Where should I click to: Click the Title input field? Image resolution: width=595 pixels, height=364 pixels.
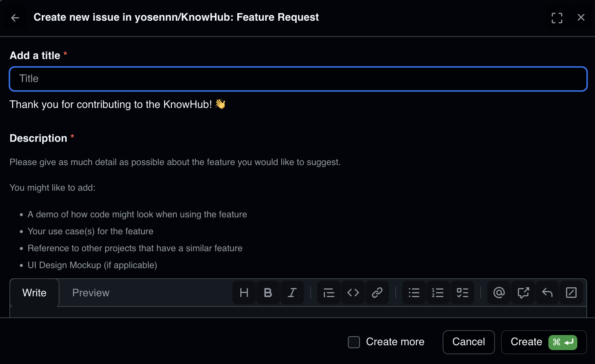point(298,79)
